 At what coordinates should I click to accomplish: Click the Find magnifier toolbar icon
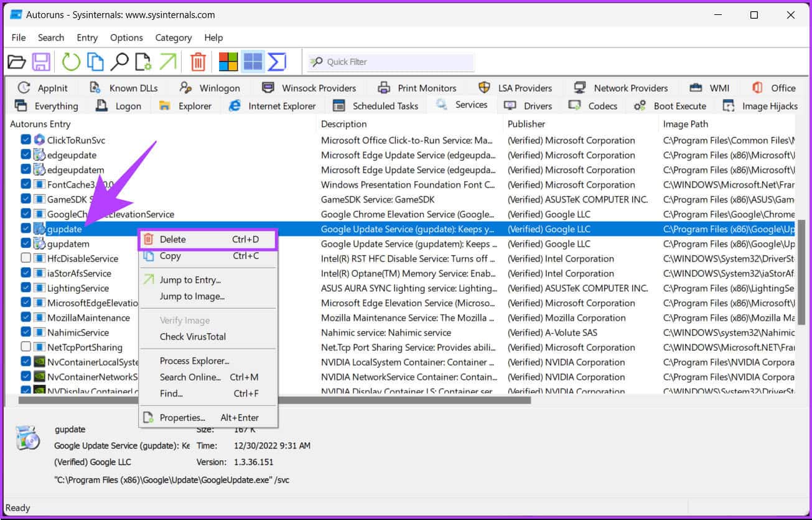[119, 62]
